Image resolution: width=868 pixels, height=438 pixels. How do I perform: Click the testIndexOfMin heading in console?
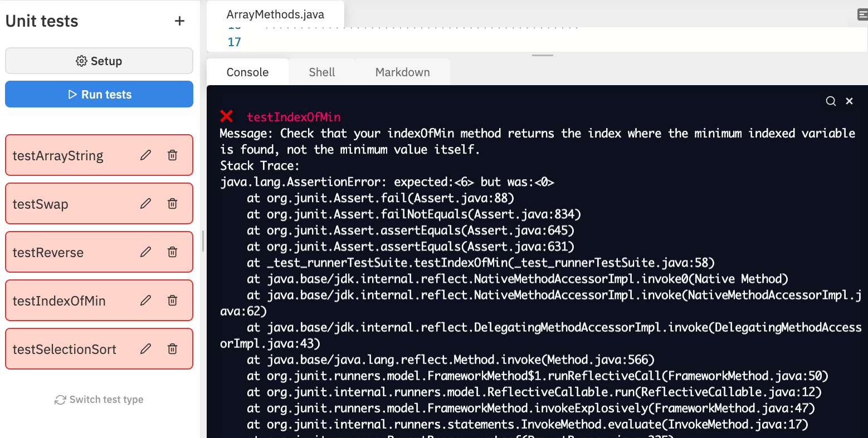(x=294, y=117)
